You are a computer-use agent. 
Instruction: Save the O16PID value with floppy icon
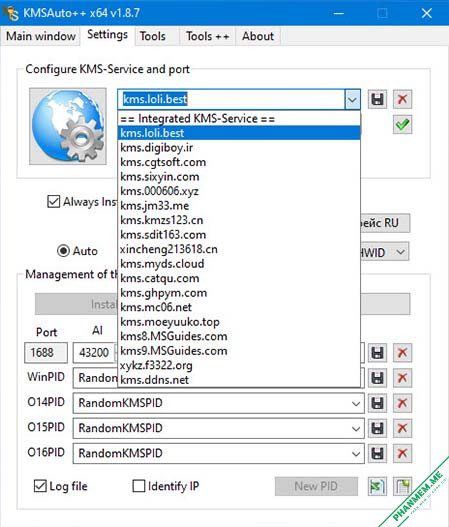point(377,453)
